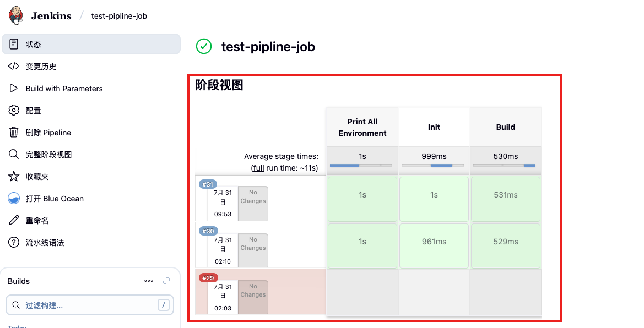
Task: Expand the Builds panel arrow icon
Action: coord(166,281)
